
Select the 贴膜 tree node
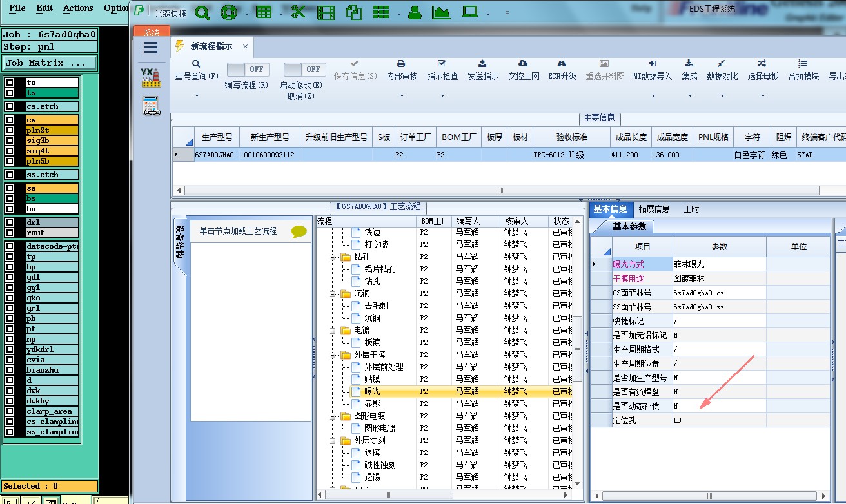tap(372, 379)
